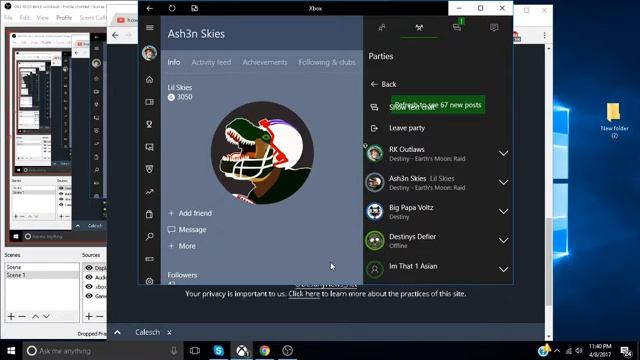
Task: Click Add friend on profile
Action: coord(190,213)
